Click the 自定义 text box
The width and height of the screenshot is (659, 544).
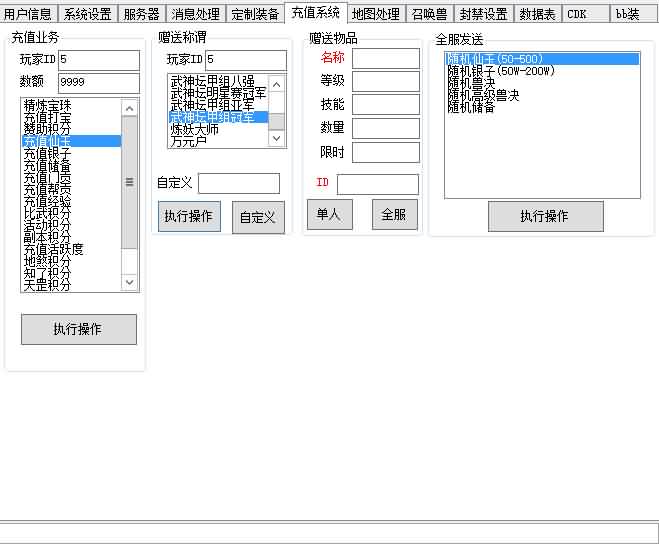(x=238, y=183)
